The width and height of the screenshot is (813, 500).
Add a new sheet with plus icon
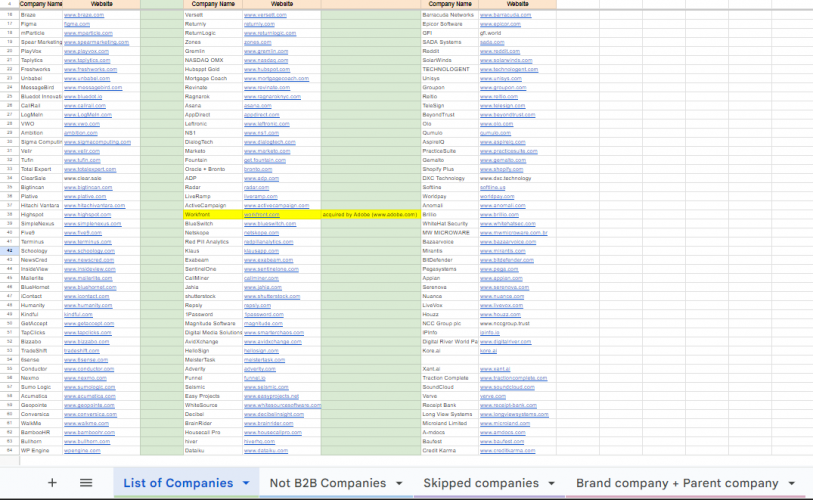pos(52,483)
